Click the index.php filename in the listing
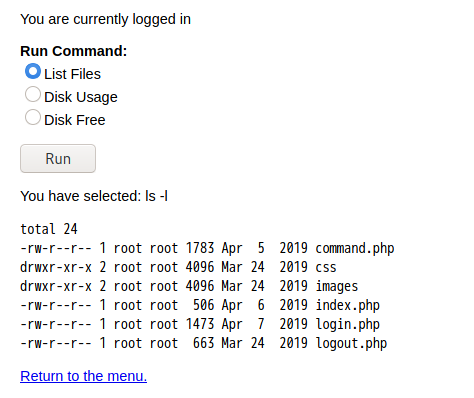Screen dimensions: 474x398 tap(348, 306)
